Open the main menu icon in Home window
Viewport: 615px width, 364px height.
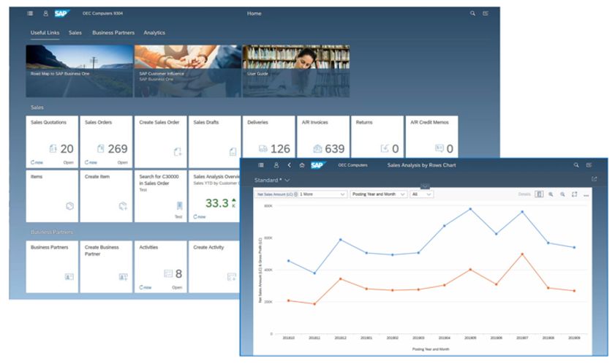[x=30, y=13]
